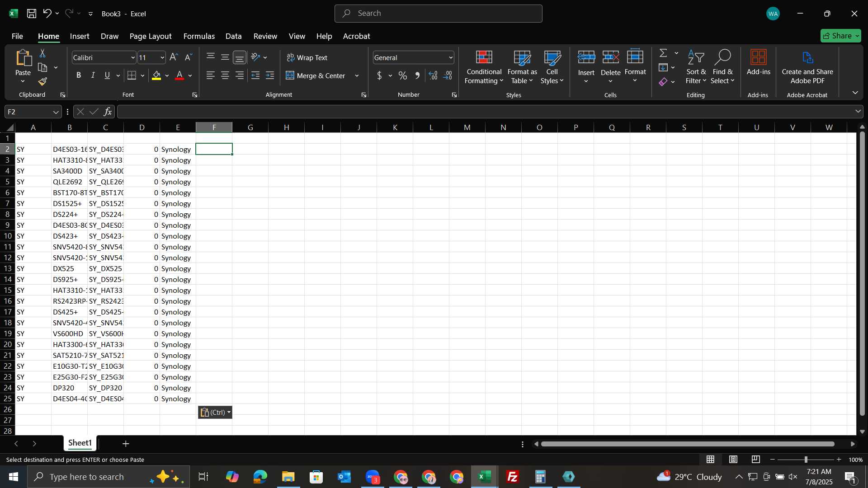This screenshot has height=488, width=868.
Task: Set Top Align for cell content
Action: tap(211, 57)
